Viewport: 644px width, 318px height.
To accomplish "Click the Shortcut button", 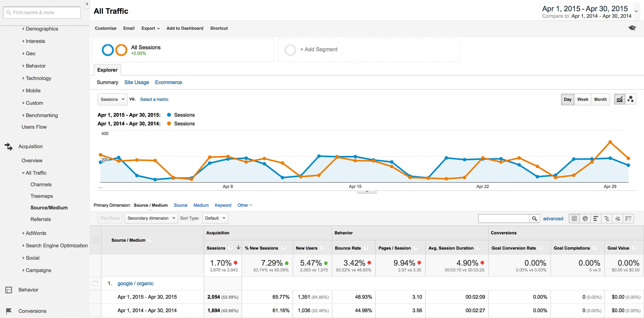I will tap(219, 28).
